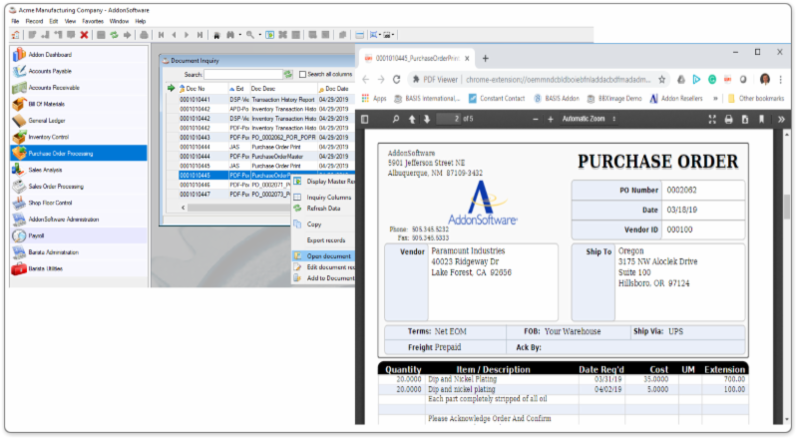Screen dimensions: 800x441
Task: Bookmark this page with the star icon
Action: 663,78
